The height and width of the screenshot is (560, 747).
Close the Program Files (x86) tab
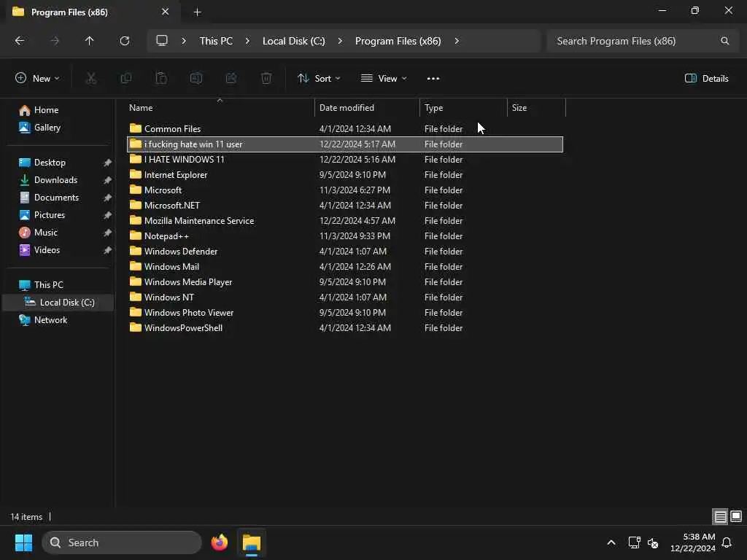tap(165, 12)
